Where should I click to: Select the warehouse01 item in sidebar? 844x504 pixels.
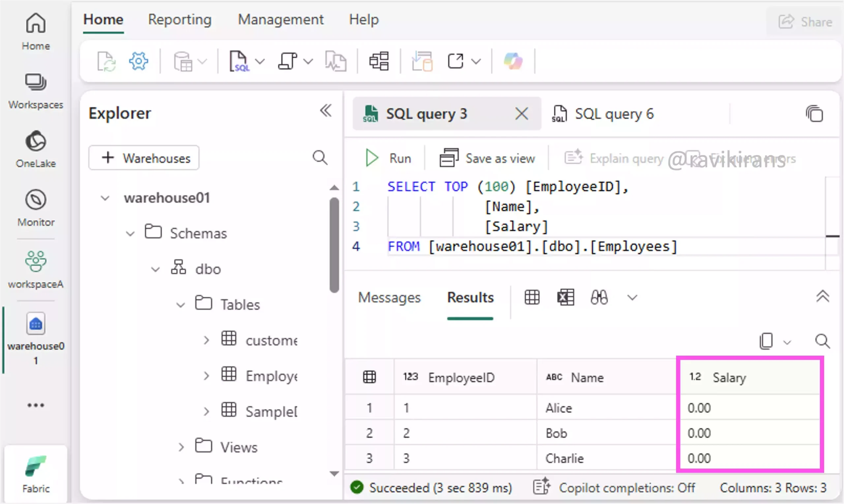coord(36,339)
